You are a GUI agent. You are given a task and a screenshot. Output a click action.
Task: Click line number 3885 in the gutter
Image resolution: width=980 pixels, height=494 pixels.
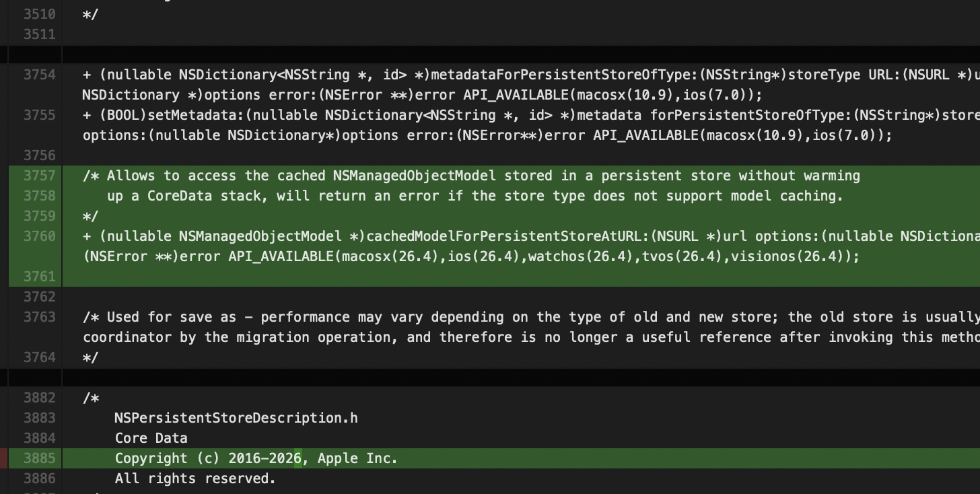(40, 458)
